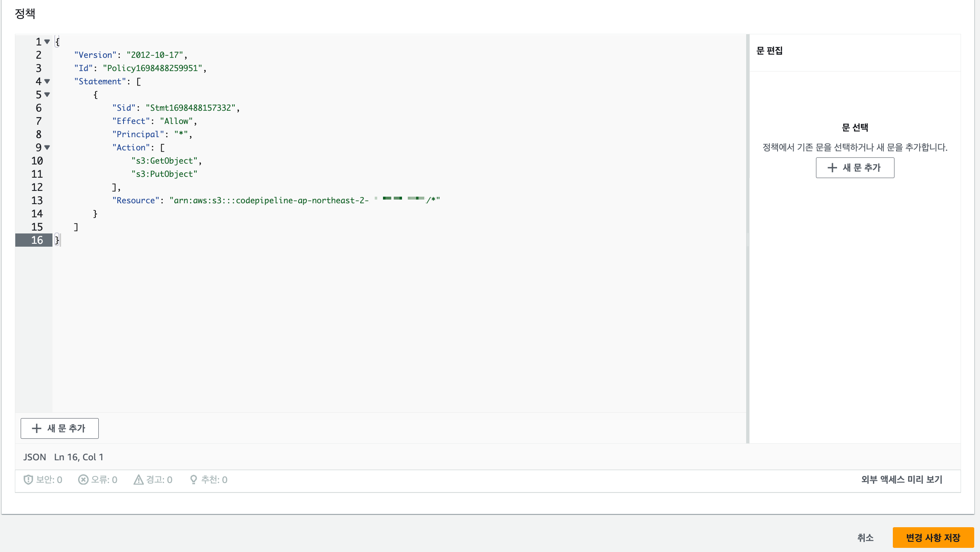Click the 보안 shield status icon

coord(28,480)
